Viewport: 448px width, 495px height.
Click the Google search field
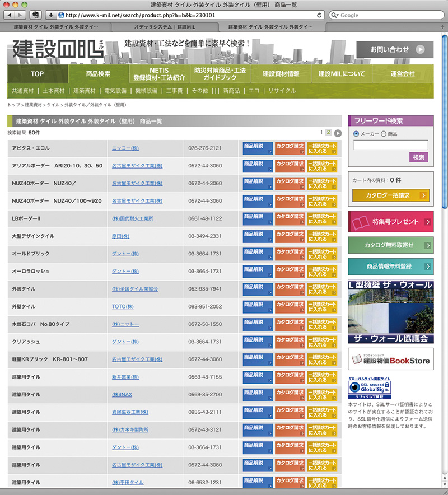click(387, 15)
